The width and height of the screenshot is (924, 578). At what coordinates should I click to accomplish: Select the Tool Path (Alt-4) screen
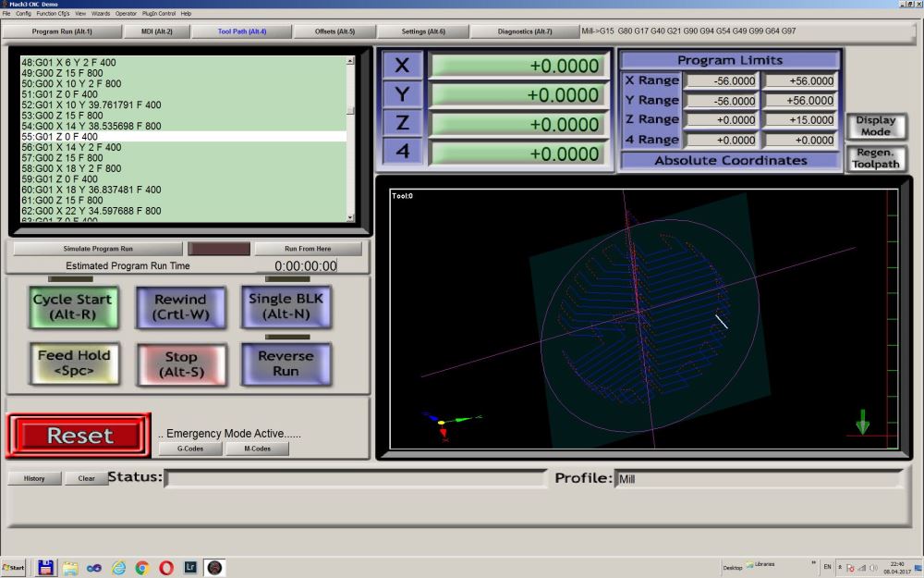tap(241, 31)
